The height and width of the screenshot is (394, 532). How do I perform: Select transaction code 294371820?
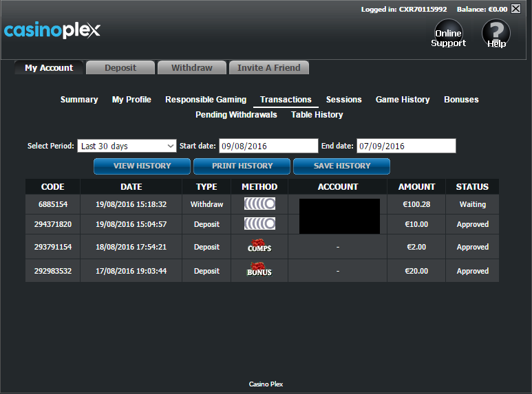[x=53, y=224]
